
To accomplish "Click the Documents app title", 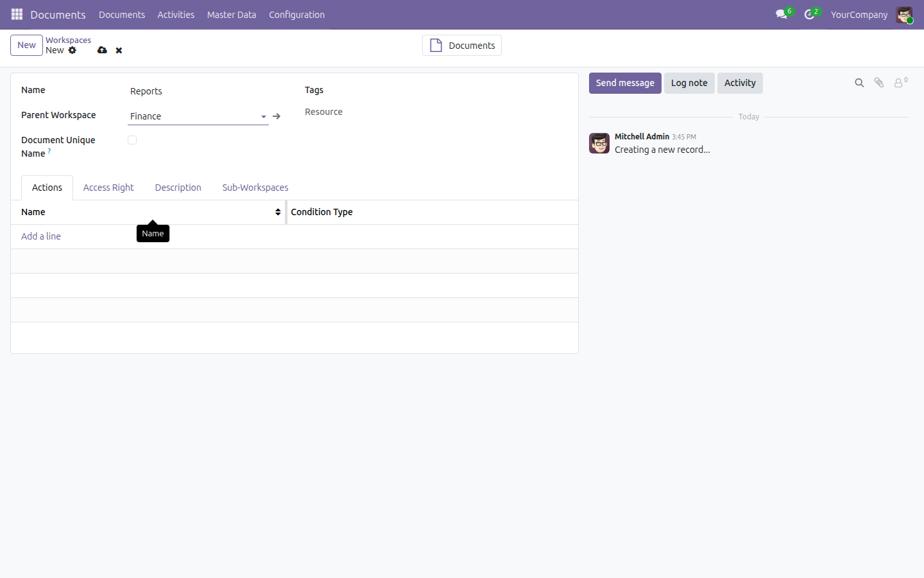I will coord(58,15).
